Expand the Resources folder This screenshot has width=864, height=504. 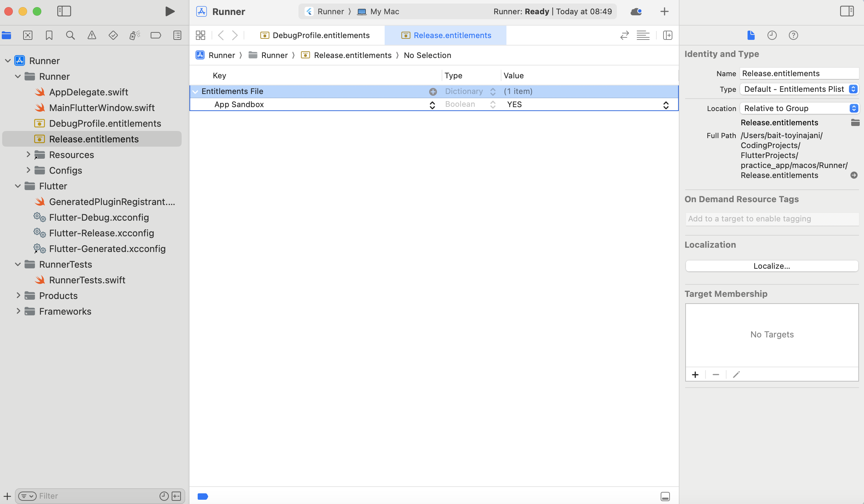pos(28,154)
